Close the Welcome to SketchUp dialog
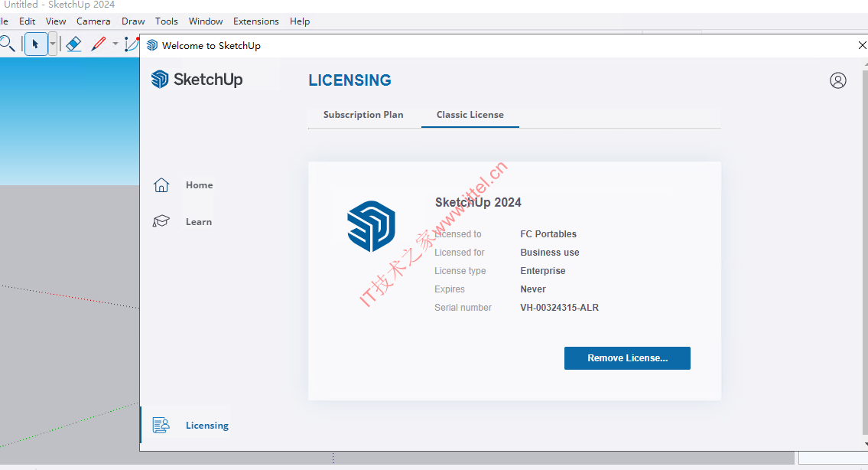Viewport: 868px width, 470px height. tap(862, 45)
